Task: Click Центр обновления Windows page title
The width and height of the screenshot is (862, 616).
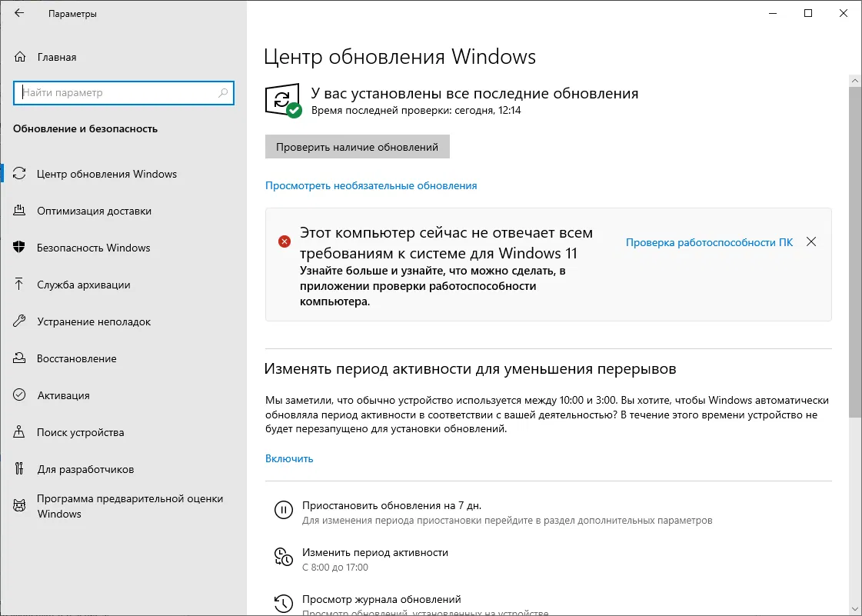Action: pos(400,57)
